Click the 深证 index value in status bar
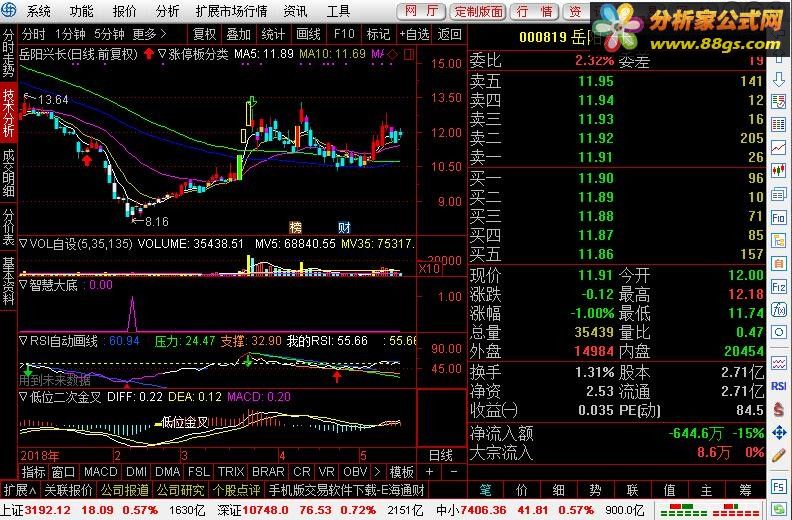 [x=265, y=510]
